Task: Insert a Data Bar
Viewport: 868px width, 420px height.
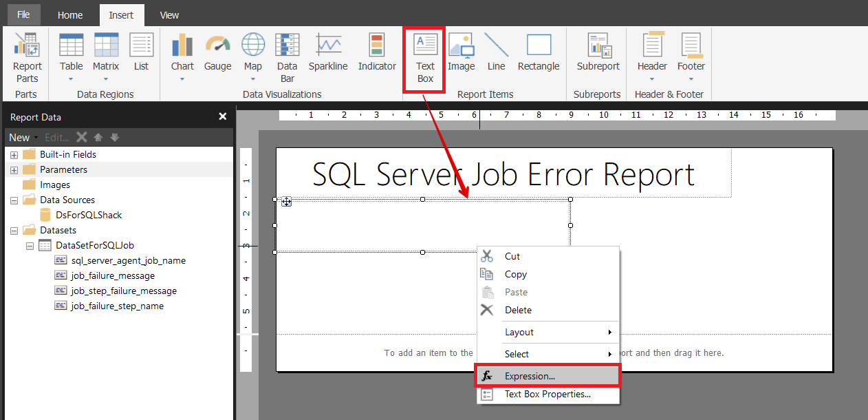Action: pos(287,58)
